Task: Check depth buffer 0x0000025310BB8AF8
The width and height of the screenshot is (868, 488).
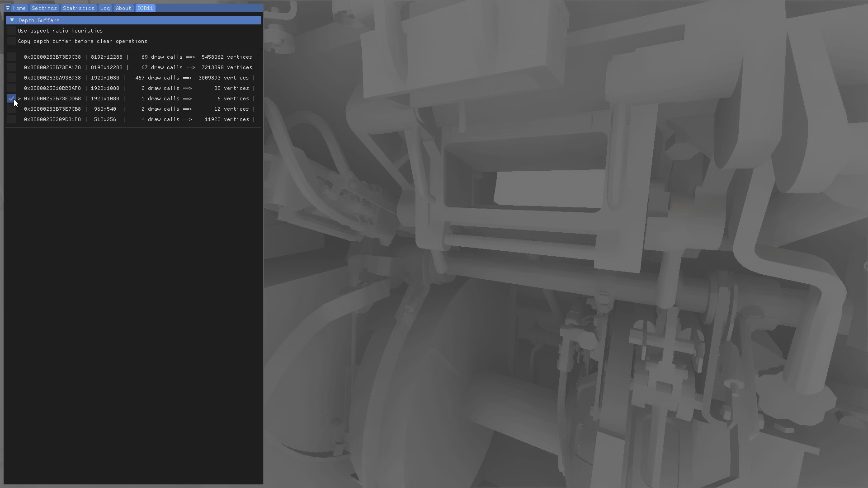Action: pyautogui.click(x=11, y=88)
